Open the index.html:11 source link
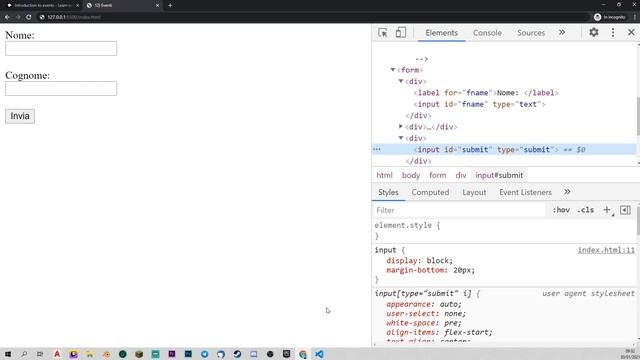The width and height of the screenshot is (640, 360). pos(606,250)
